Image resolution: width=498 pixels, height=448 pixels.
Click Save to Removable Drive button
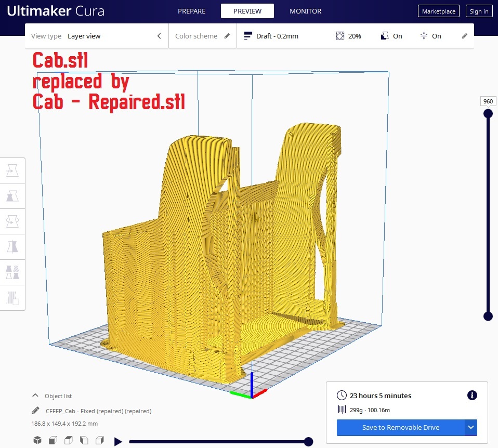400,427
